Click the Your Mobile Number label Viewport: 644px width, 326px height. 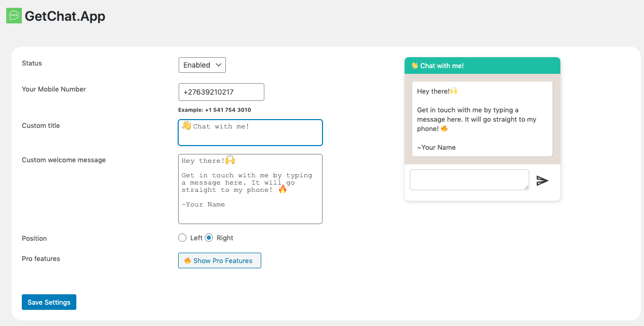coord(54,89)
